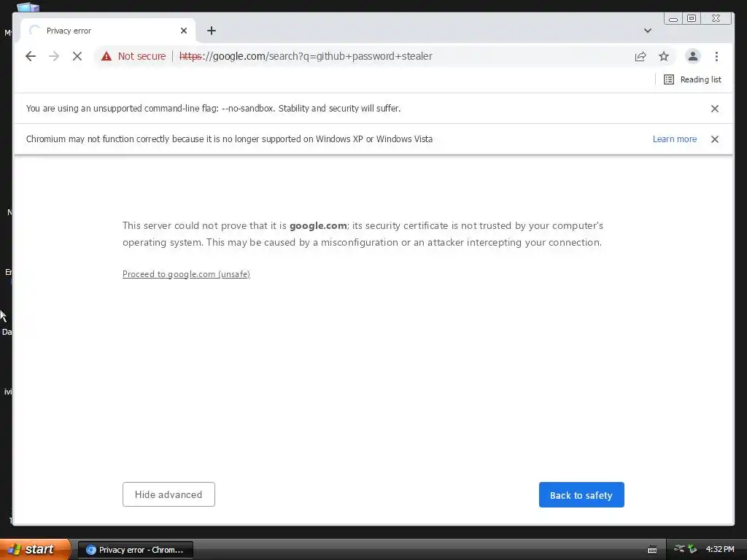Select Privacy error Chromium taskbar button
The image size is (747, 560).
136,550
